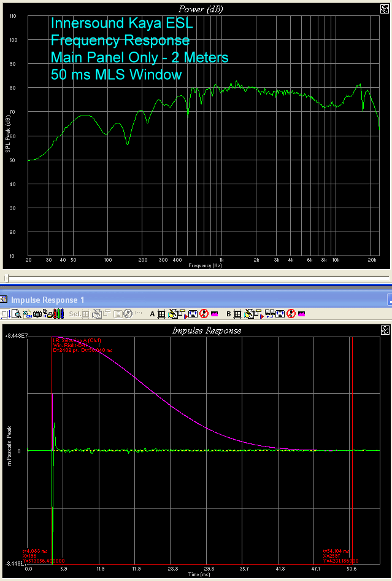Click the Impulse Response graph corner options icon
Viewport: 392px width, 581px height.
pyautogui.click(x=385, y=330)
